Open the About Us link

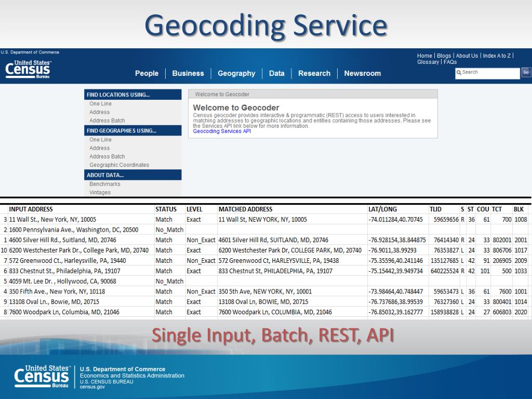[467, 56]
